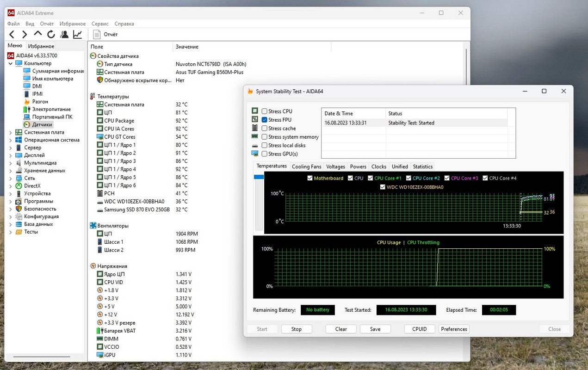Go forward with the right arrow toolbar icon

tap(25, 34)
